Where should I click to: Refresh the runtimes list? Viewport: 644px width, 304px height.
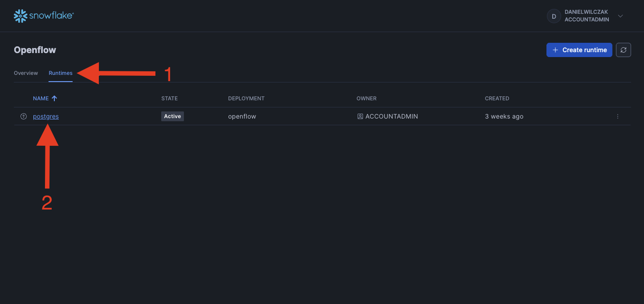pos(623,50)
